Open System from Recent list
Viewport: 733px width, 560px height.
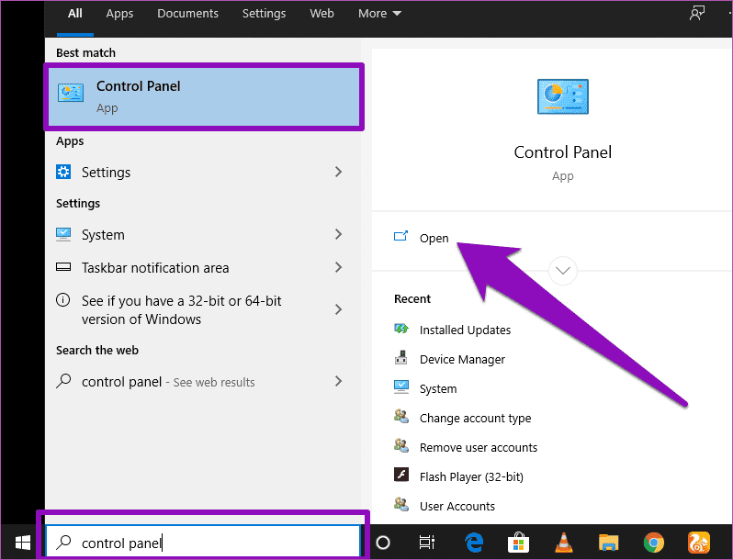pos(438,388)
